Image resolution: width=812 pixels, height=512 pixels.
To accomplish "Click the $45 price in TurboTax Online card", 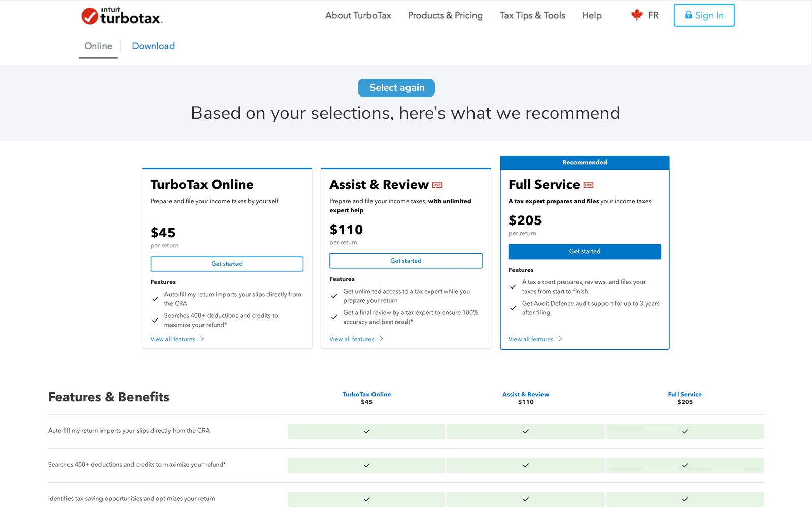I will (163, 233).
